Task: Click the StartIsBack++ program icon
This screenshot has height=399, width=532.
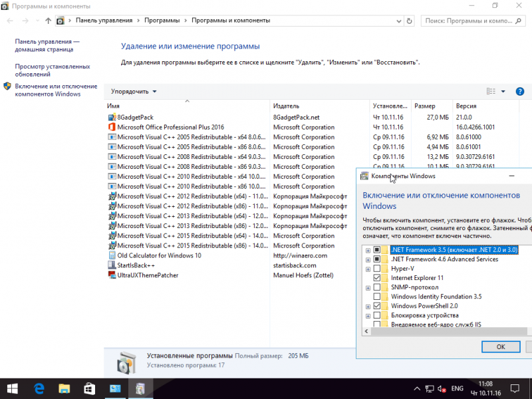Action: pos(112,265)
